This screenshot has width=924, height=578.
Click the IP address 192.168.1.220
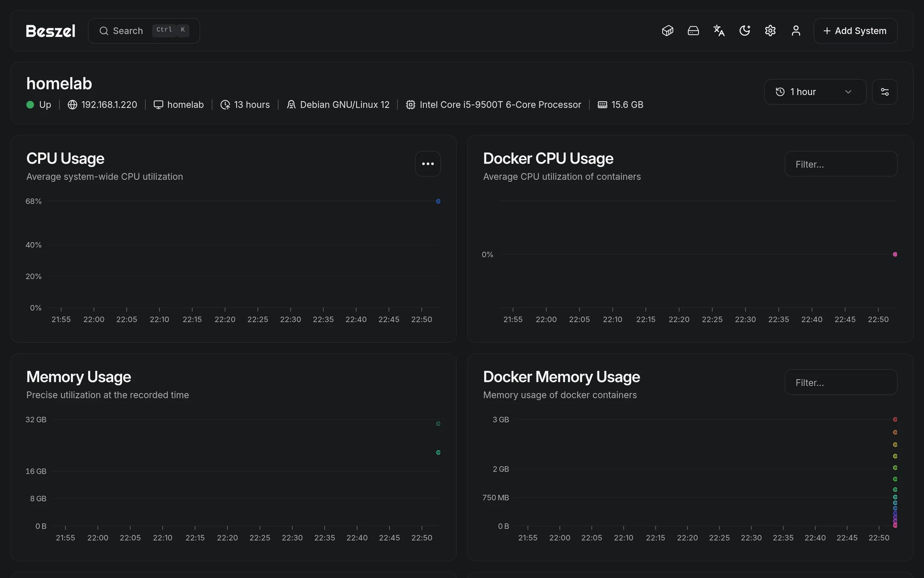click(x=109, y=104)
